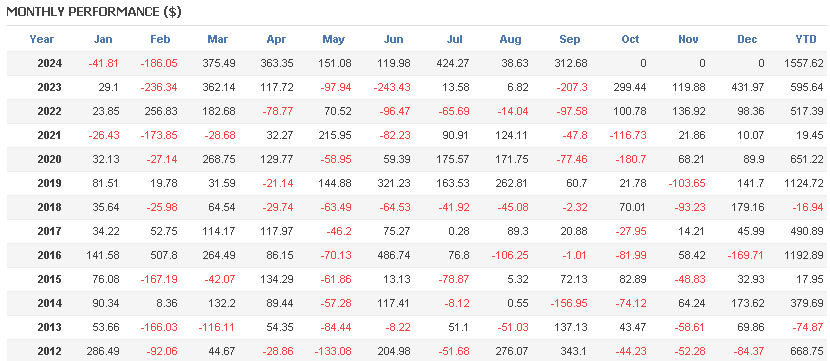Click the Jan column header
830x361 pixels.
point(103,39)
